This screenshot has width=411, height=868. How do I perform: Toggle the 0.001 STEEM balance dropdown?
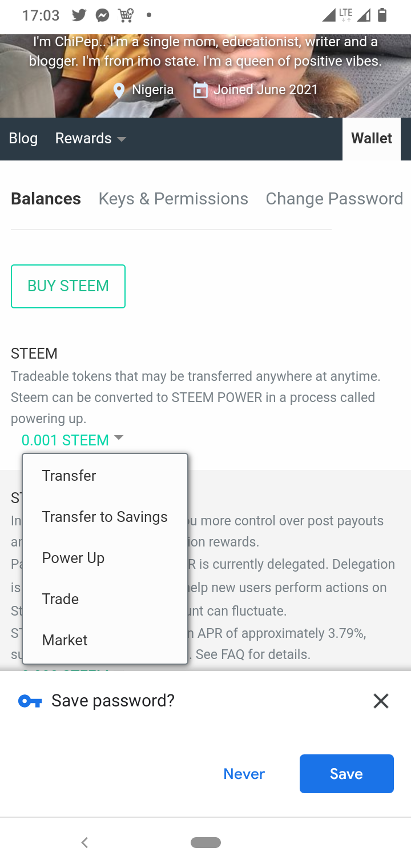click(x=72, y=440)
